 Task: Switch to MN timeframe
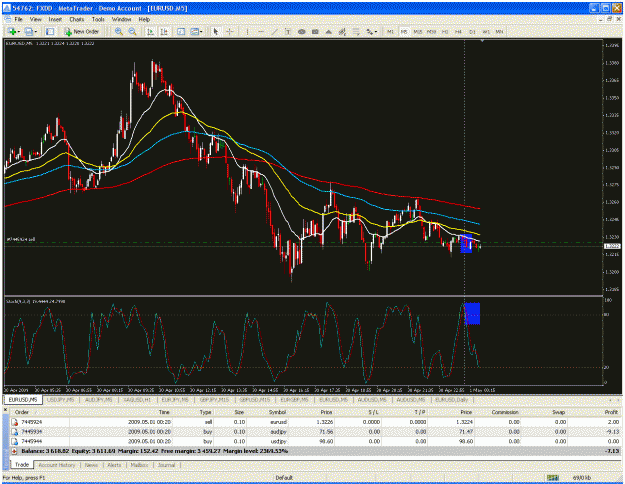coord(499,31)
